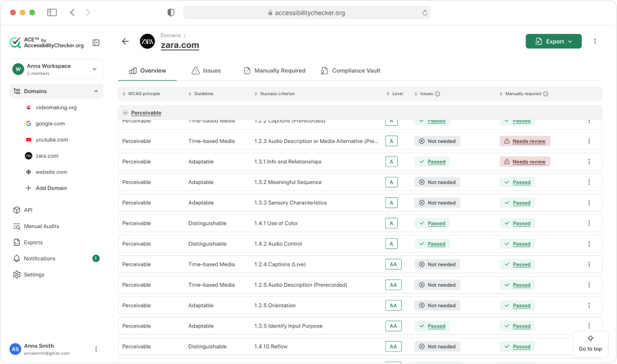Open row menu for 1.4.2 Audio Control
617x364 pixels.
point(589,244)
